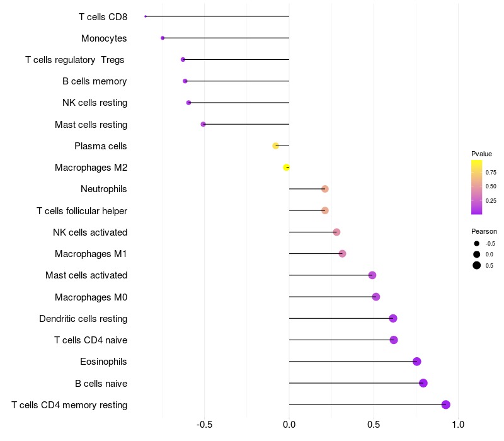Select the T cells CD4 memory resting dot

[446, 404]
